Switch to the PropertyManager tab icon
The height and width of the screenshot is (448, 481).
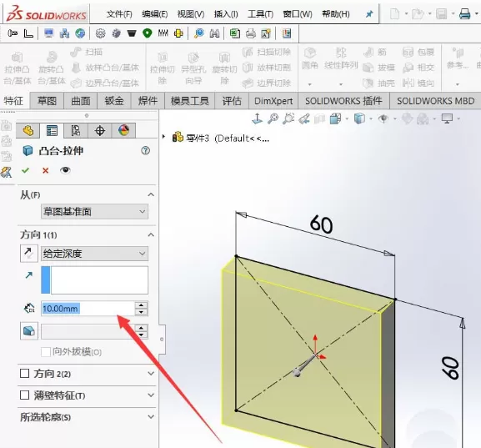click(x=52, y=130)
